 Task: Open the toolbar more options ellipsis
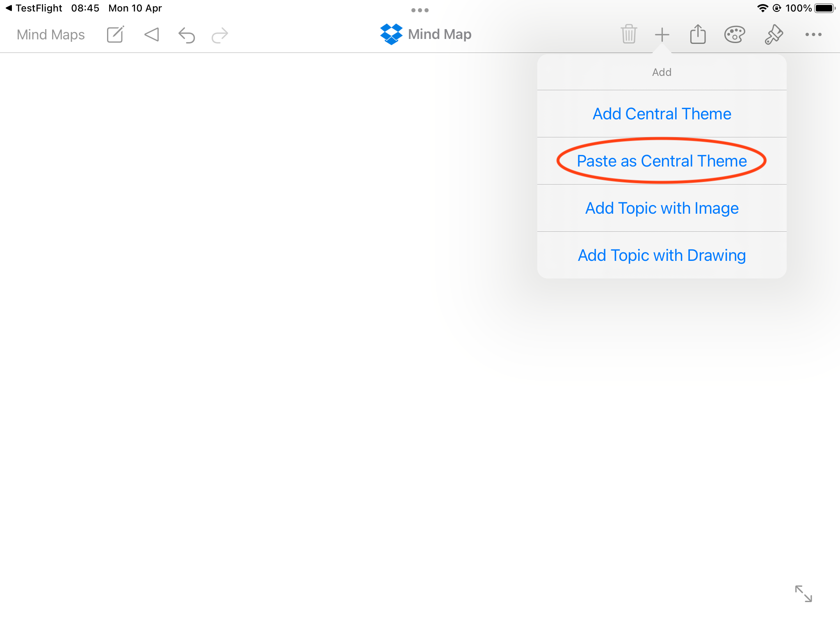(x=813, y=34)
